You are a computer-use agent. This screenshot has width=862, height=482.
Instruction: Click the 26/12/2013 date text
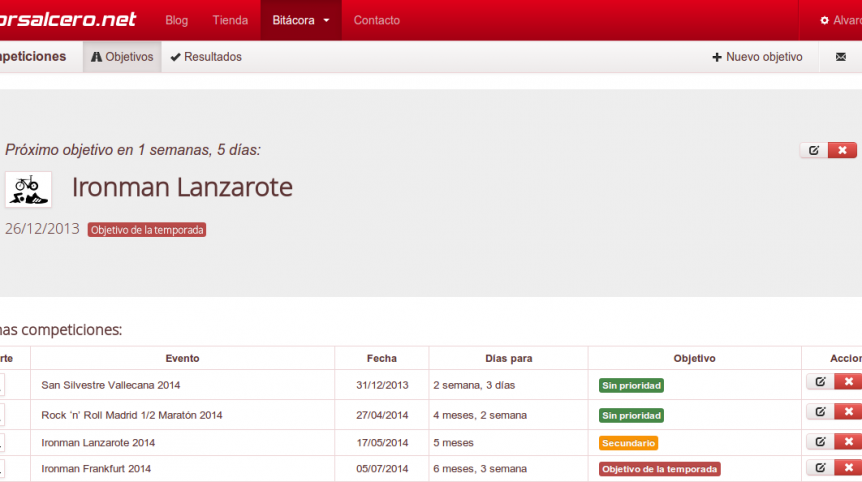[x=42, y=229]
